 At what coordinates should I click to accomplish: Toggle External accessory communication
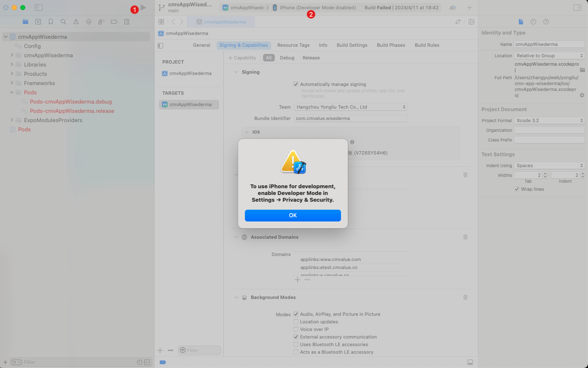click(x=296, y=337)
